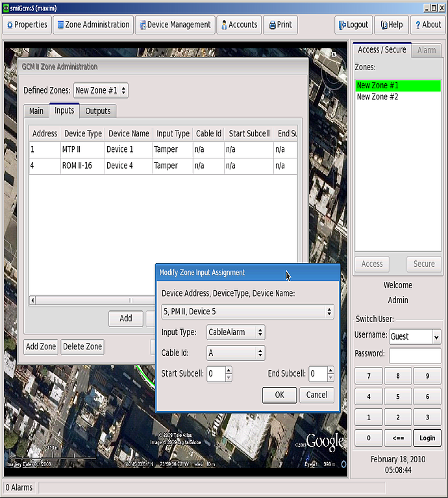Open the Accounts panel
This screenshot has width=448, height=498.
point(239,25)
